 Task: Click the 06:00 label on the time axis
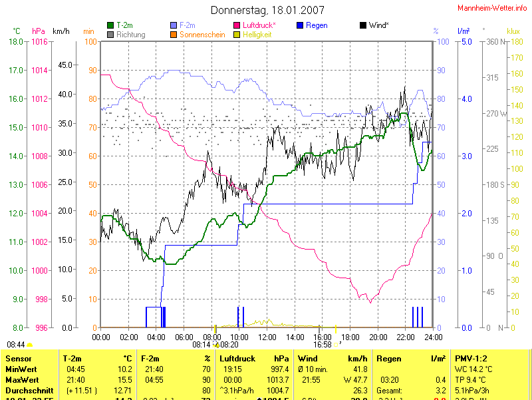[184, 337]
